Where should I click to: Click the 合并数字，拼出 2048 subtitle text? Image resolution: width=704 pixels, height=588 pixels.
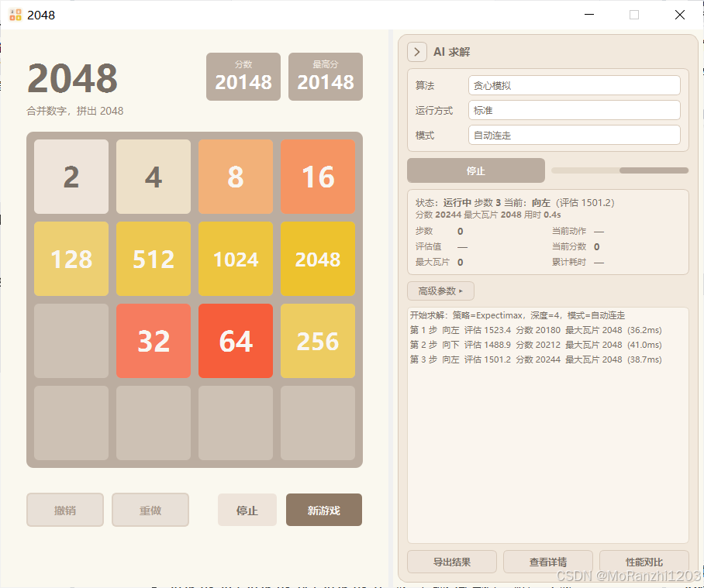[75, 112]
